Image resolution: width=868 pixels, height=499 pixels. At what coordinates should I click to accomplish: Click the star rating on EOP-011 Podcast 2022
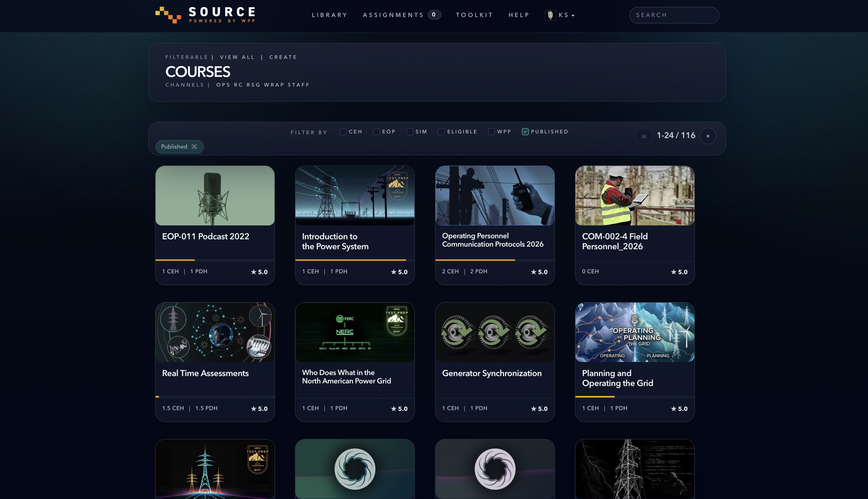(259, 272)
